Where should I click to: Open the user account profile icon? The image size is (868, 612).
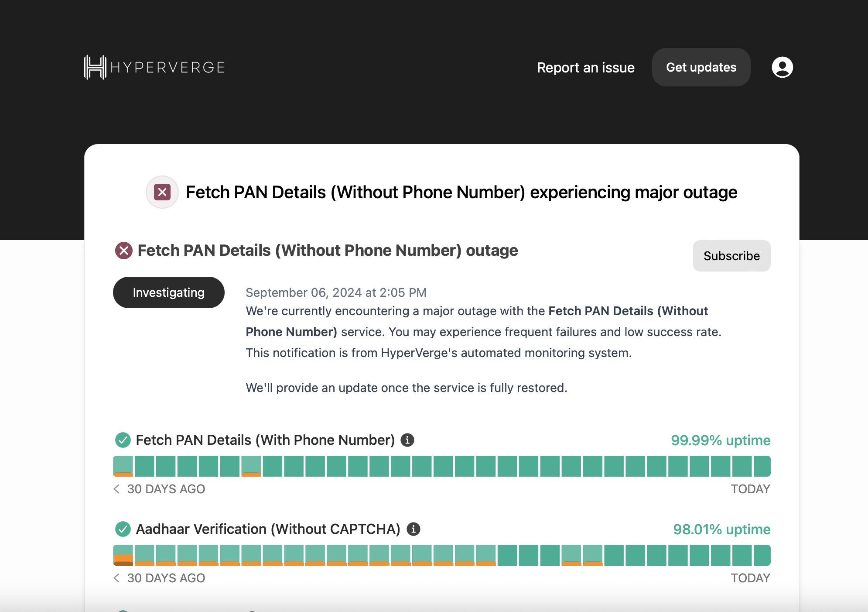coord(782,67)
